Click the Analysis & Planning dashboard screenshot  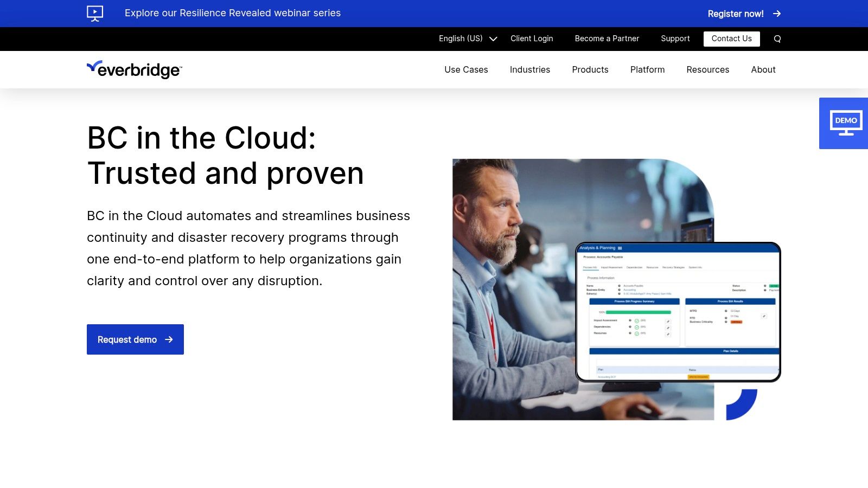coord(678,312)
